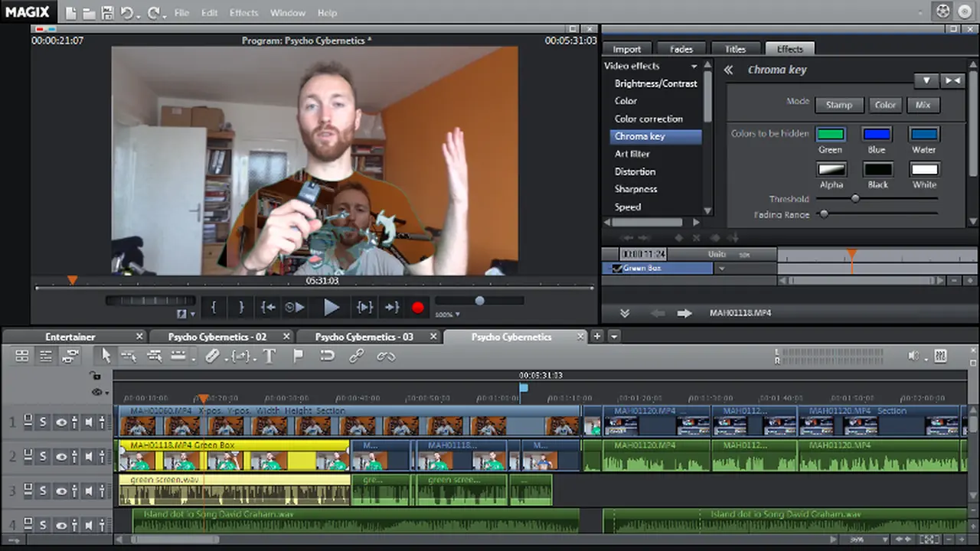Toggle the Green Box effect checkbox

pyautogui.click(x=616, y=269)
